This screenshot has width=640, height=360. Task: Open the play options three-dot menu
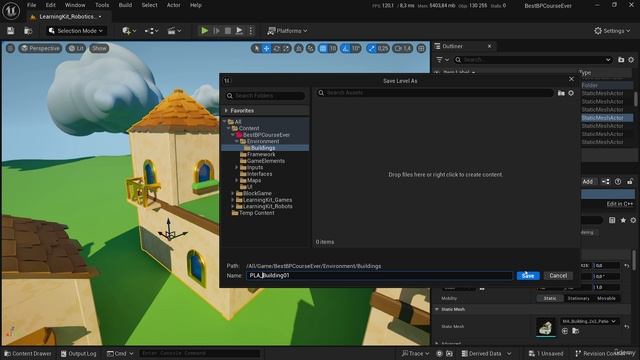click(251, 31)
